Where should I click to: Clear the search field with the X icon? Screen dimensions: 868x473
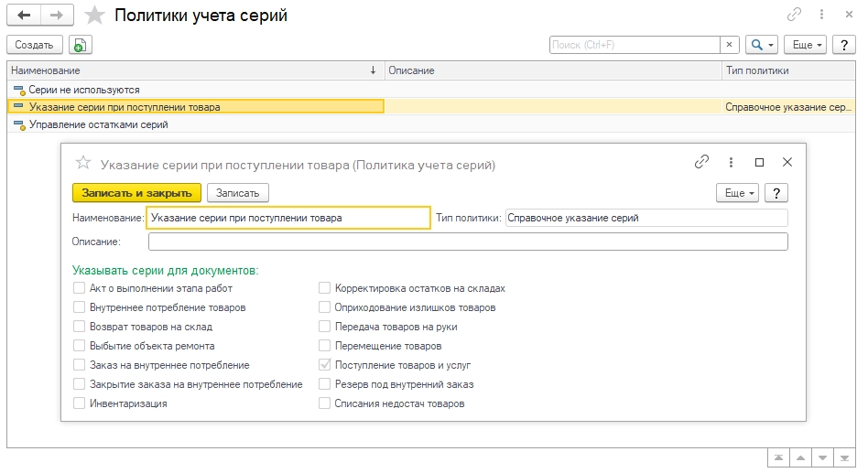pyautogui.click(x=730, y=45)
